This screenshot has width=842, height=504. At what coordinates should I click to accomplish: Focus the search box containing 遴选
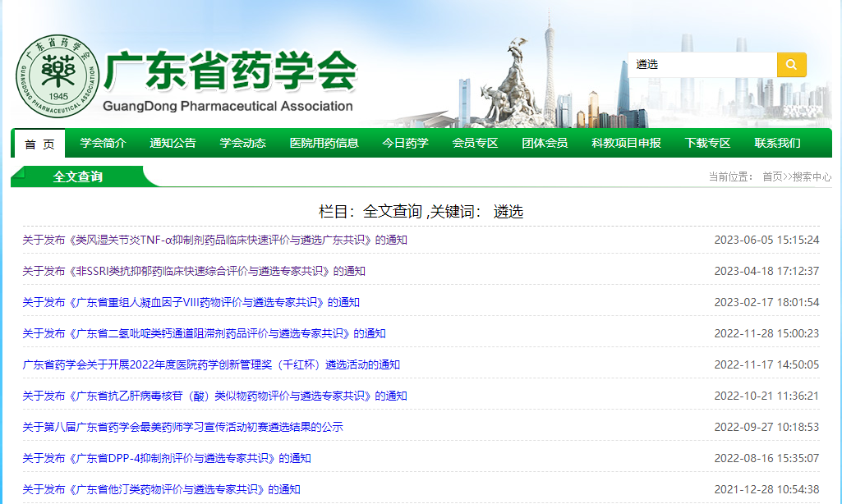tap(702, 64)
